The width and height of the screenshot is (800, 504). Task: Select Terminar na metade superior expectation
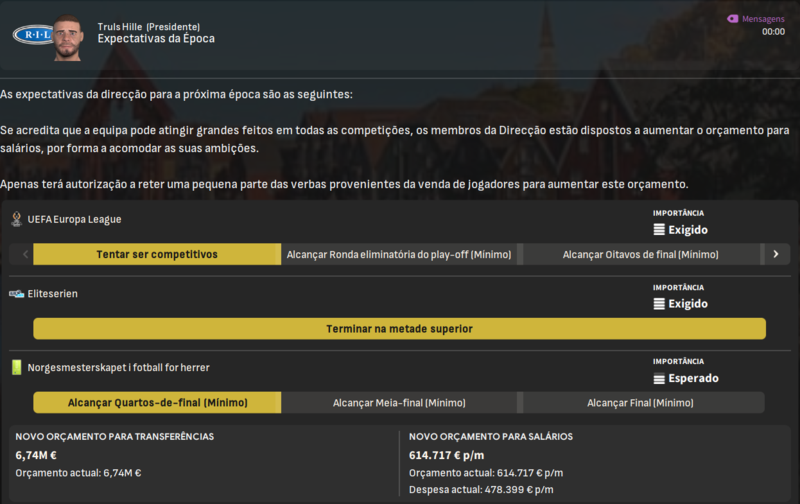click(x=399, y=329)
